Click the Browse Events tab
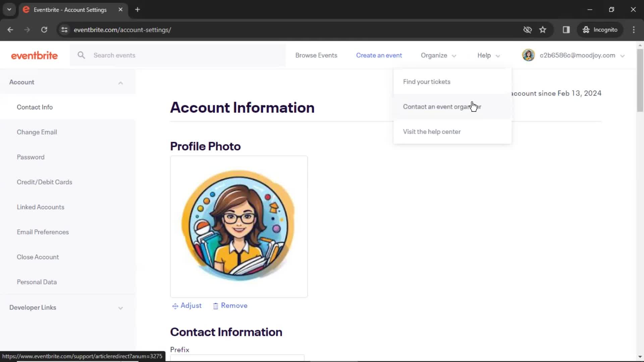Image resolution: width=644 pixels, height=362 pixels. click(316, 55)
